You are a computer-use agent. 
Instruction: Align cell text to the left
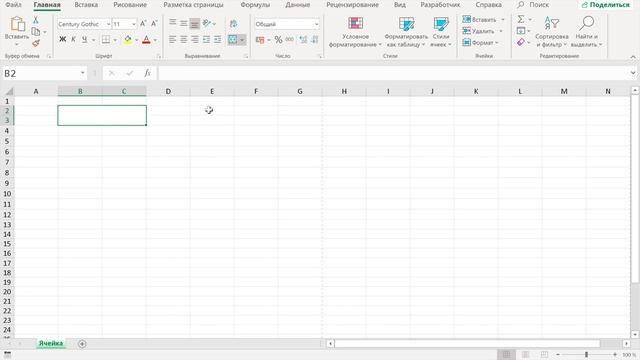click(x=173, y=40)
